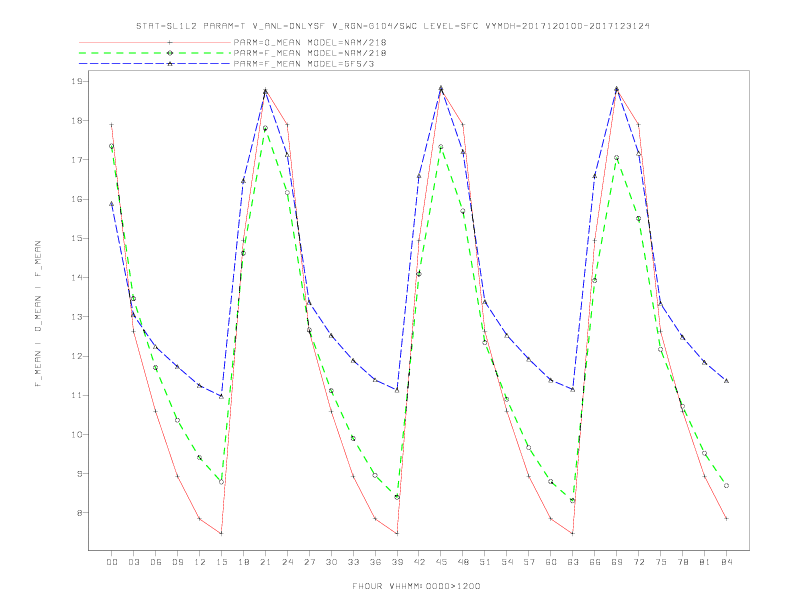Click y-axis tick value 9
792x612 pixels.
(81, 474)
